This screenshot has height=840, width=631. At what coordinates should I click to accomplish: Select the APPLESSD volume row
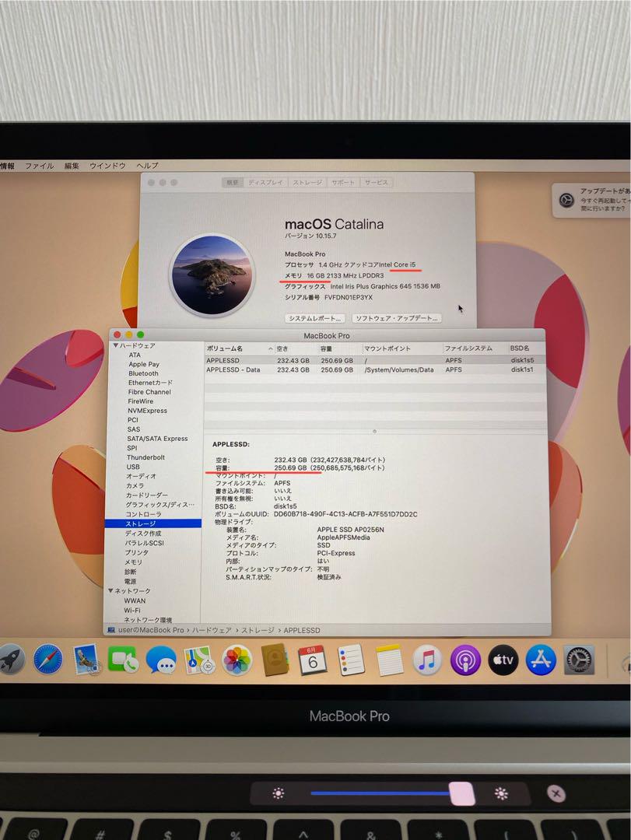(x=374, y=360)
